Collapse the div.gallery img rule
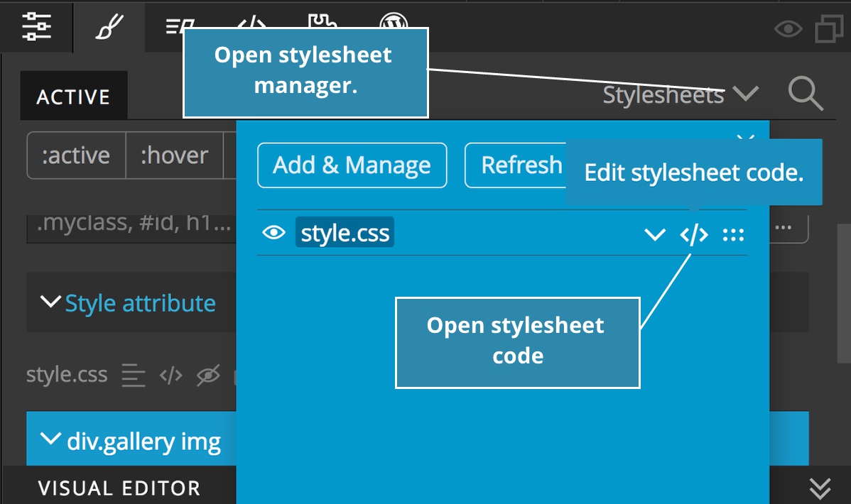The image size is (851, 504). (50, 439)
